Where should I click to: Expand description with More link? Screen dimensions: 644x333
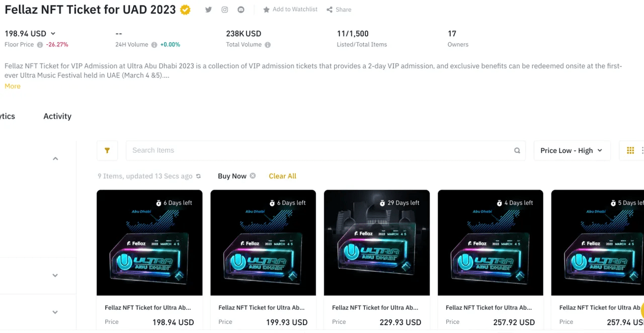click(x=13, y=86)
